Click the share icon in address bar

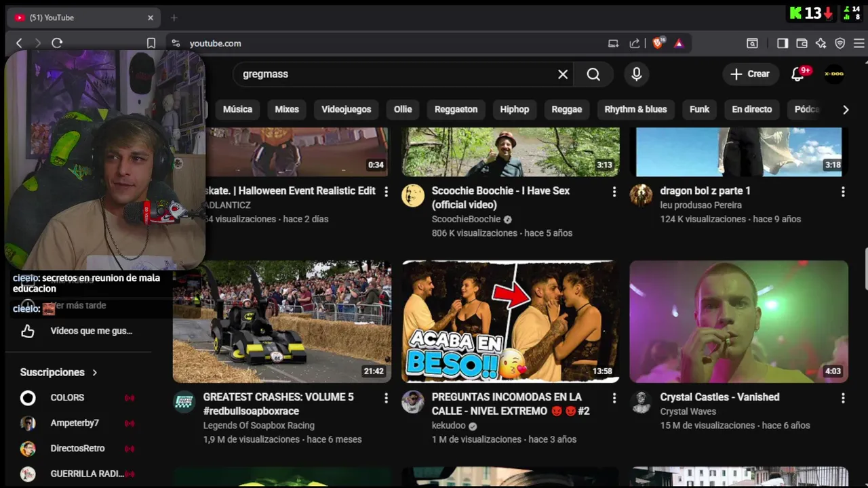(635, 43)
